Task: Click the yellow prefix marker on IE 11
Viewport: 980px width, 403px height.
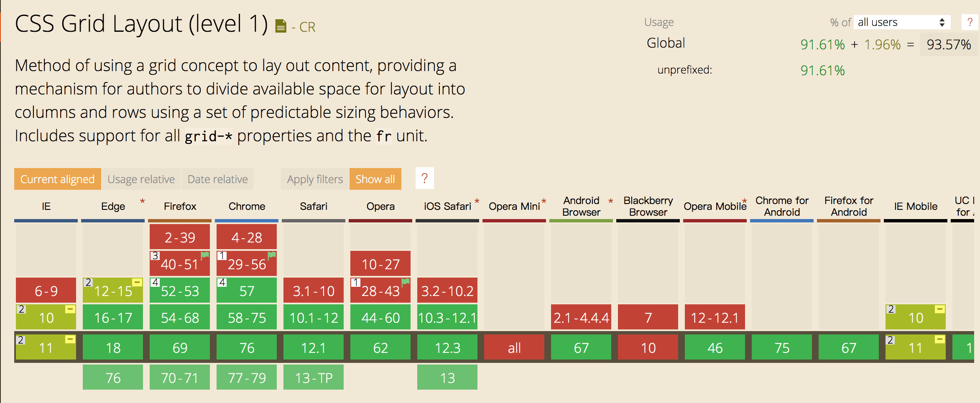Action: 70,339
